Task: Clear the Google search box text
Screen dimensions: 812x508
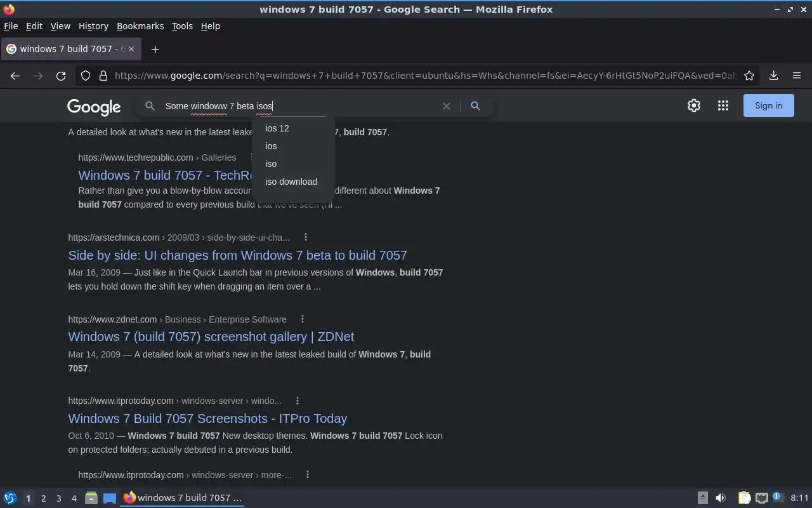Action: point(447,106)
